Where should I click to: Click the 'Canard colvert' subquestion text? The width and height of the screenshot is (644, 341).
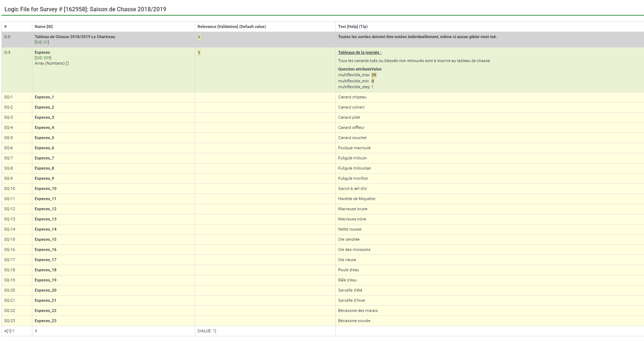click(351, 107)
